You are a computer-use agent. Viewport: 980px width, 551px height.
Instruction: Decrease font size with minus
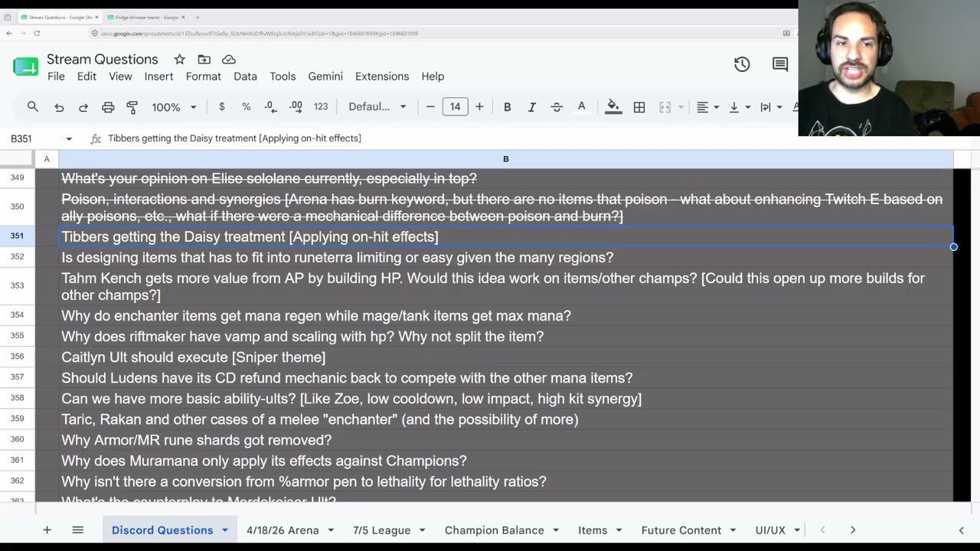click(x=430, y=107)
